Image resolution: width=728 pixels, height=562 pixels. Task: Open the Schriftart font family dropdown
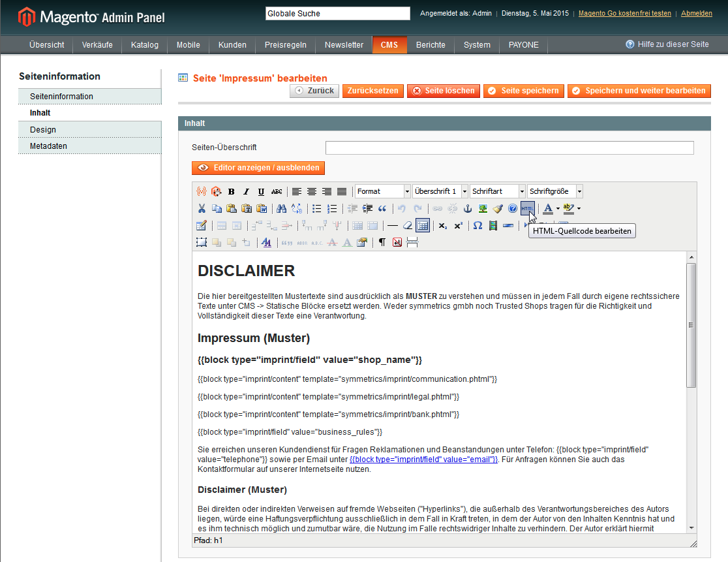(498, 191)
